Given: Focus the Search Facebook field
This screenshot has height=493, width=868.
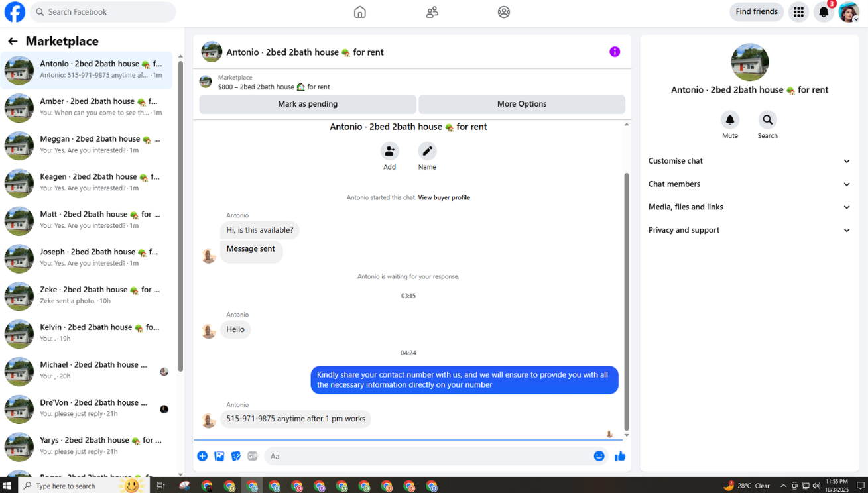Looking at the screenshot, I should [x=103, y=12].
